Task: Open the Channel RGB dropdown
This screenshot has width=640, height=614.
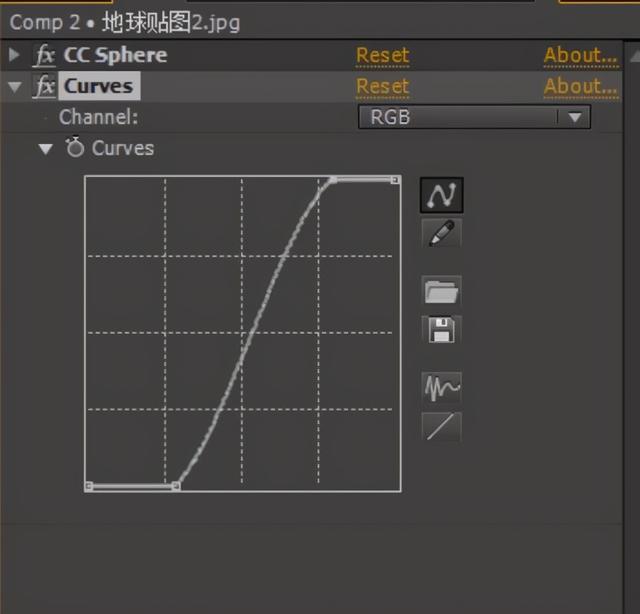Action: (474, 117)
